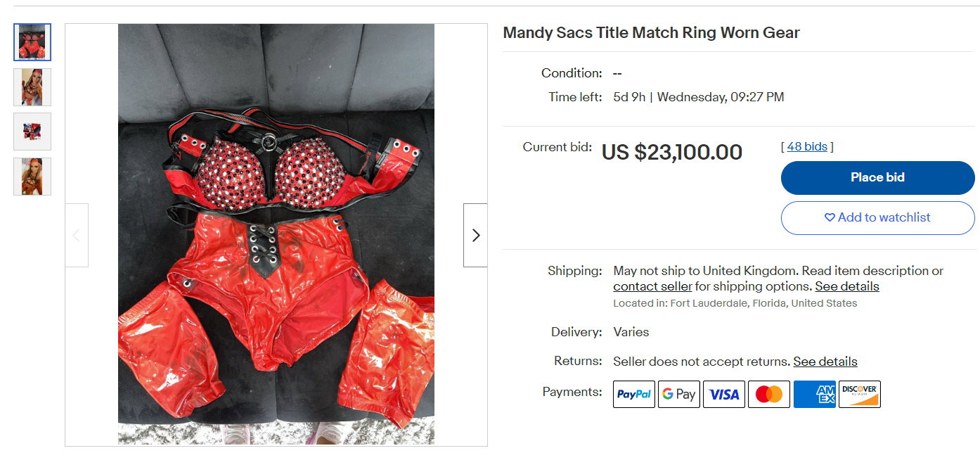Click the Mandy Sacs listing title
Screen dimensions: 980x453
click(651, 32)
